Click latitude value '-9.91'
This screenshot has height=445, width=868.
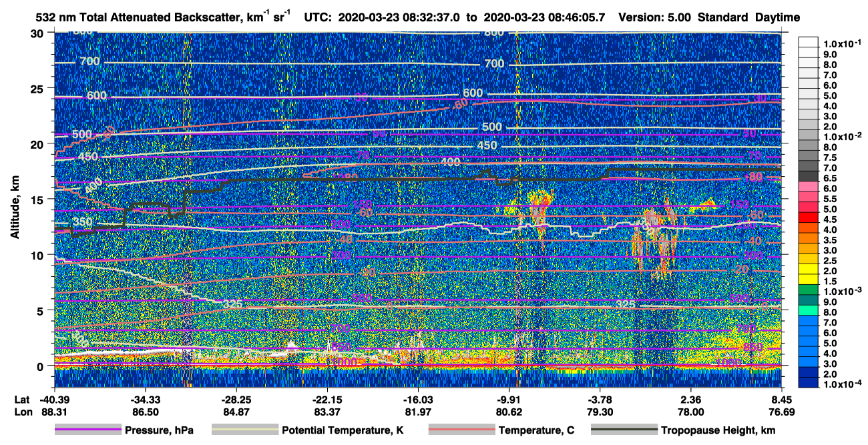tap(509, 400)
